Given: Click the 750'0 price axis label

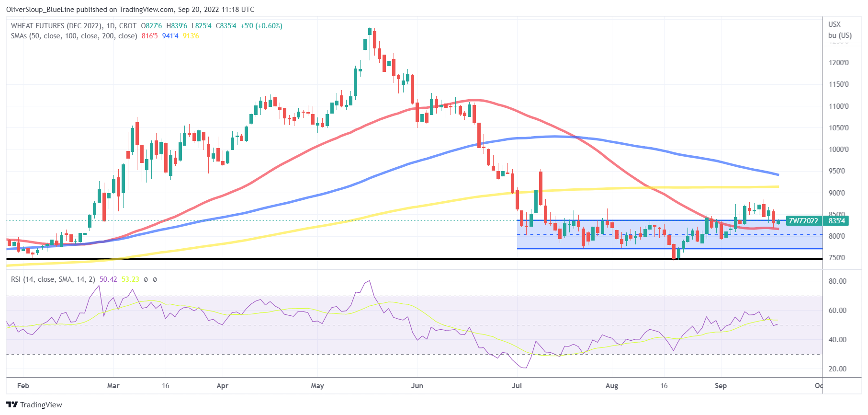Looking at the screenshot, I should pyautogui.click(x=837, y=258).
